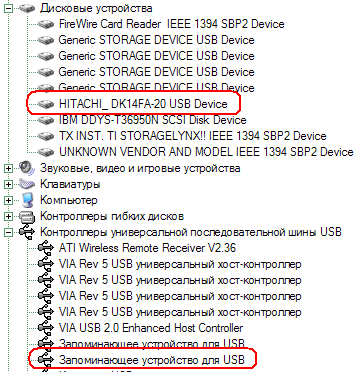Select first Generic STORAGE DEVICE USB Device

(x=156, y=40)
